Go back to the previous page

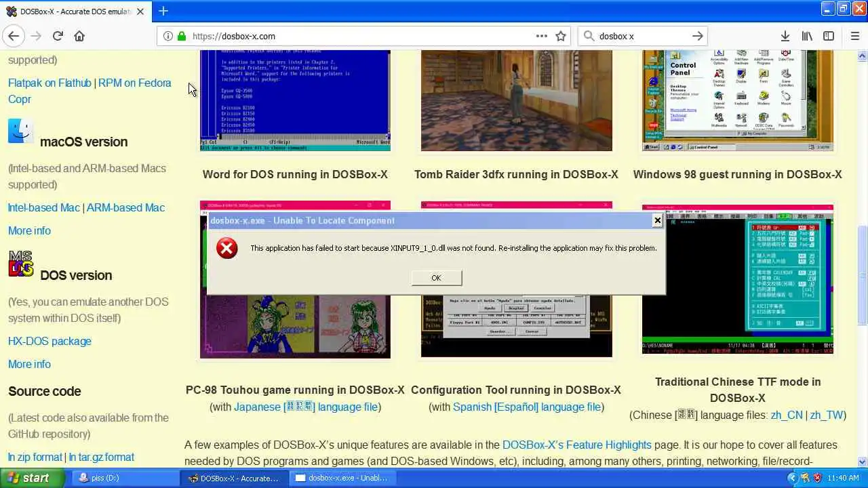(14, 36)
